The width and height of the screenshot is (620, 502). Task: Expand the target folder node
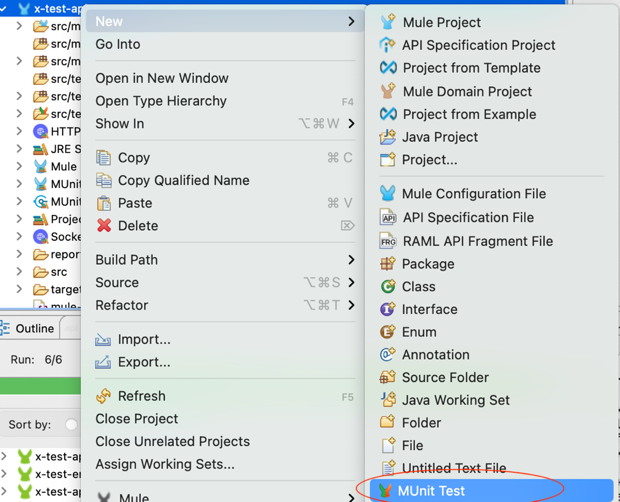coord(19,289)
